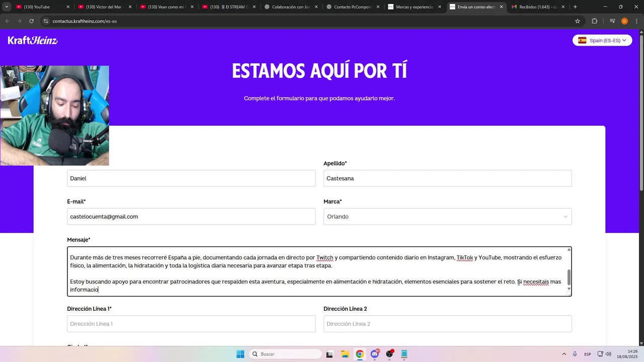Reload the current page
The width and height of the screenshot is (644, 362).
click(32, 21)
